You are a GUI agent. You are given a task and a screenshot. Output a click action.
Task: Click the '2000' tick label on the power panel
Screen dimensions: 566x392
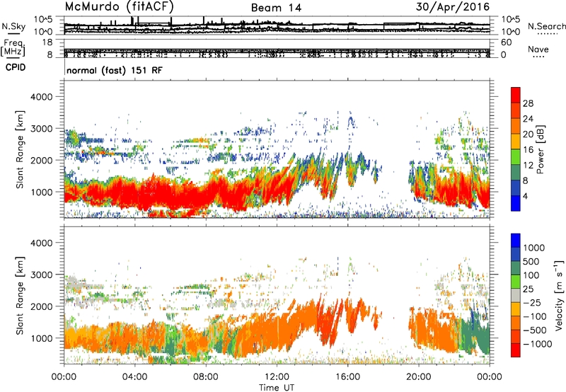[x=42, y=160]
